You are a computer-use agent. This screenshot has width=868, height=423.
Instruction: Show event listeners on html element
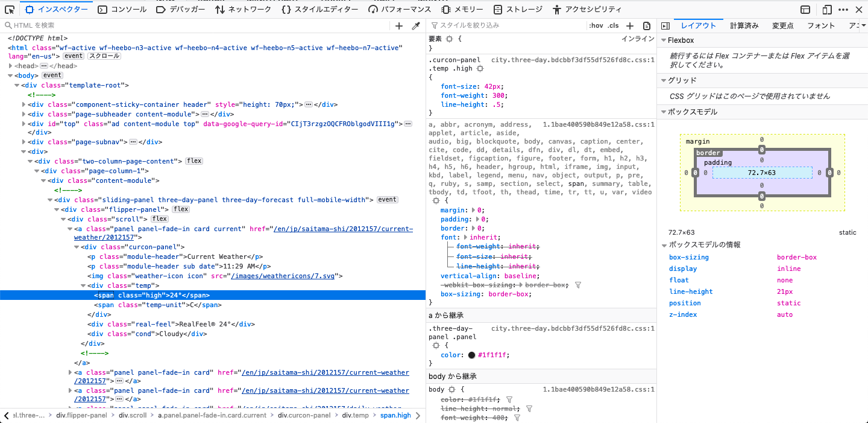pyautogui.click(x=74, y=56)
